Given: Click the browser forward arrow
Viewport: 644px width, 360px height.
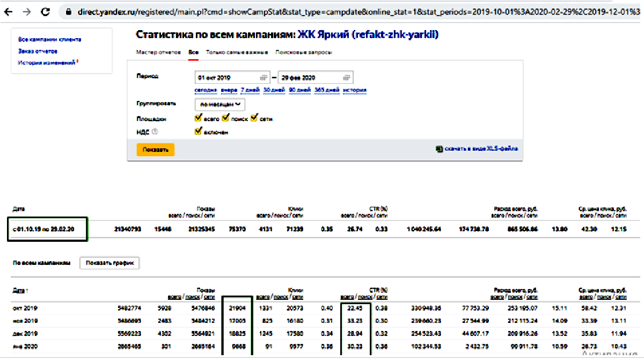Looking at the screenshot, I should (x=27, y=11).
